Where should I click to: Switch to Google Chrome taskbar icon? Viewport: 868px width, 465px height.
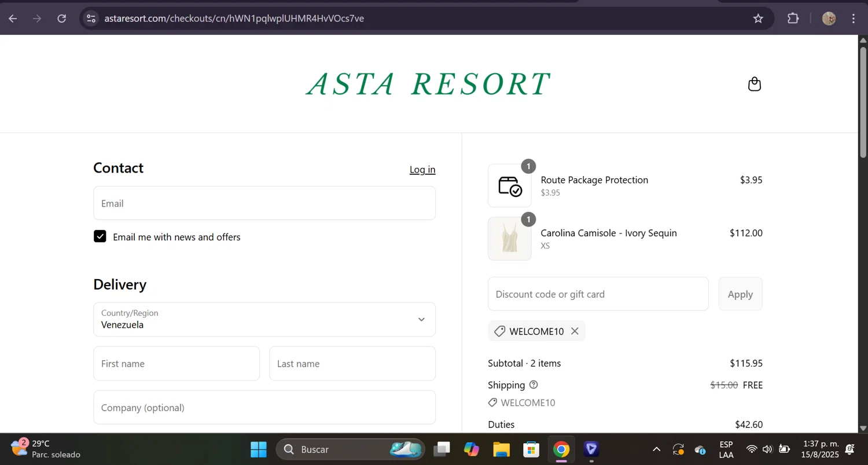[x=561, y=449]
